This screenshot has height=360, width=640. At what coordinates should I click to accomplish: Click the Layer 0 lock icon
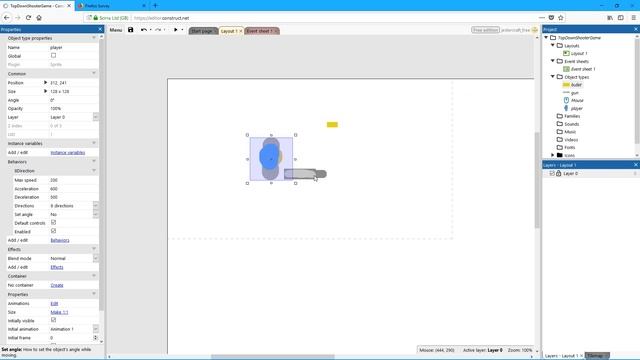[558, 173]
